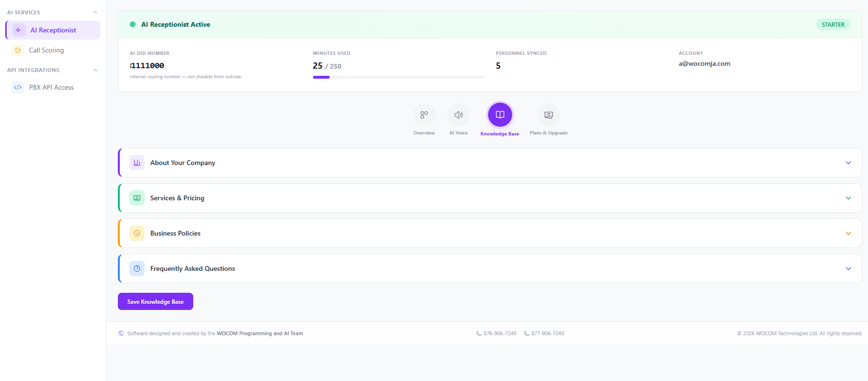This screenshot has width=868, height=381.
Task: Click the AI SERVICES section label
Action: (x=23, y=12)
